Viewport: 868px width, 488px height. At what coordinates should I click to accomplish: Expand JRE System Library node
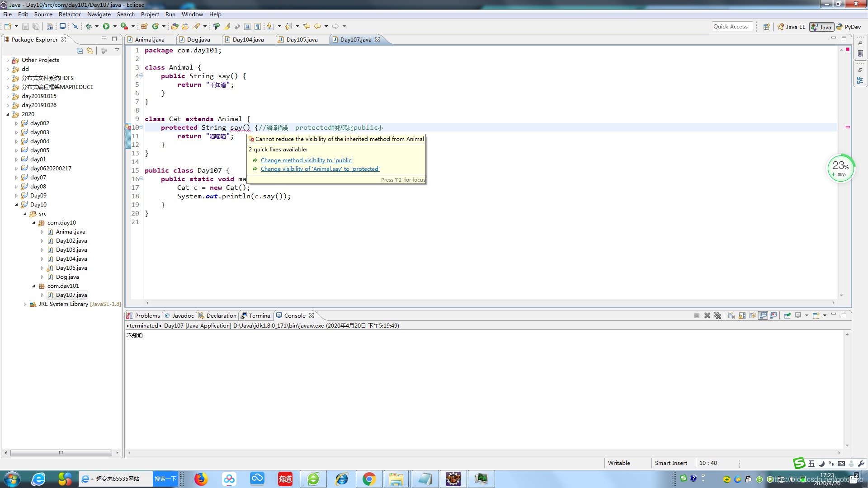(x=25, y=304)
